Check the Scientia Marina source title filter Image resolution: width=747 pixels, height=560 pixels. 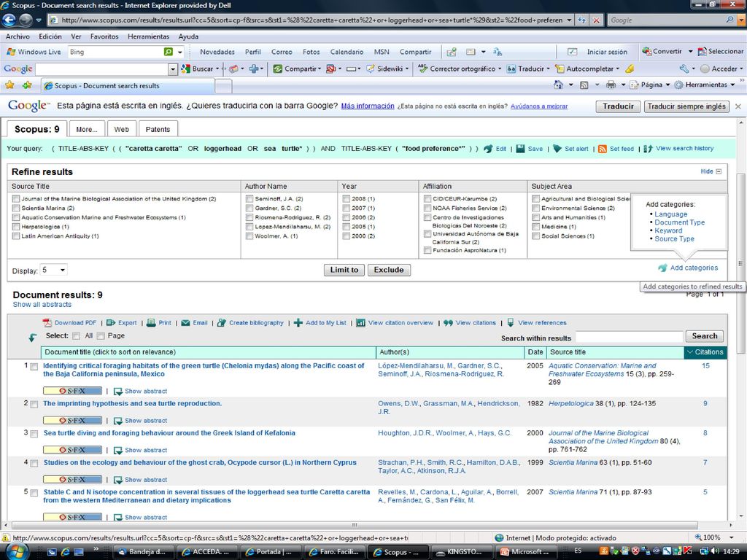point(16,208)
